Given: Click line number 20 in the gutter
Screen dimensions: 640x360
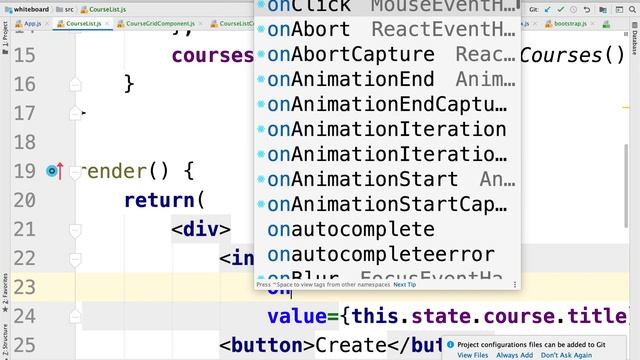Looking at the screenshot, I should coord(24,200).
